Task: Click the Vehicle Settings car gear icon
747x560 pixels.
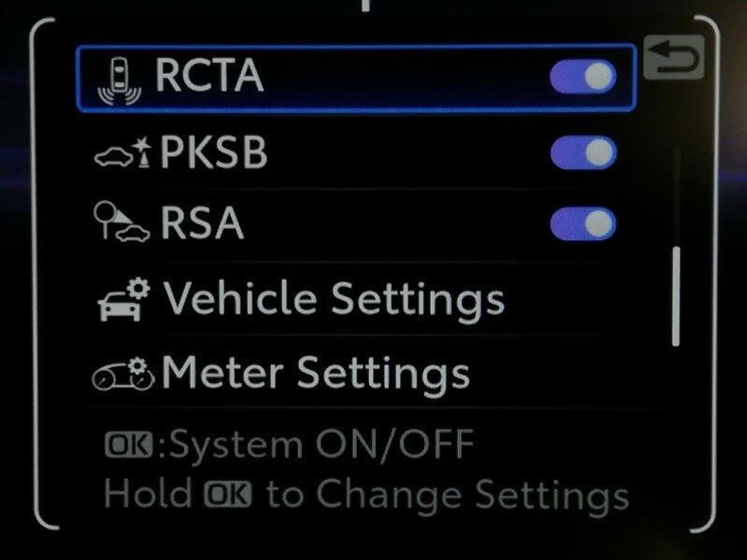Action: click(123, 300)
